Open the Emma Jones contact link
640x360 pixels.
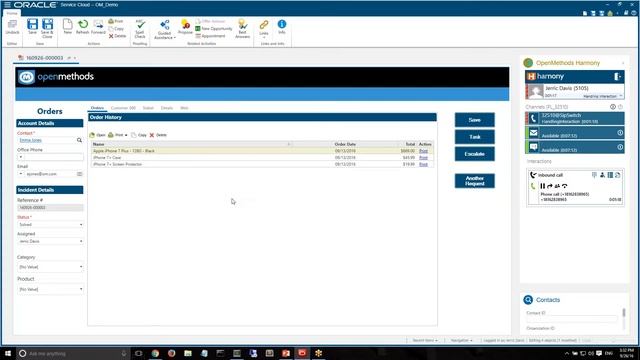tap(31, 140)
